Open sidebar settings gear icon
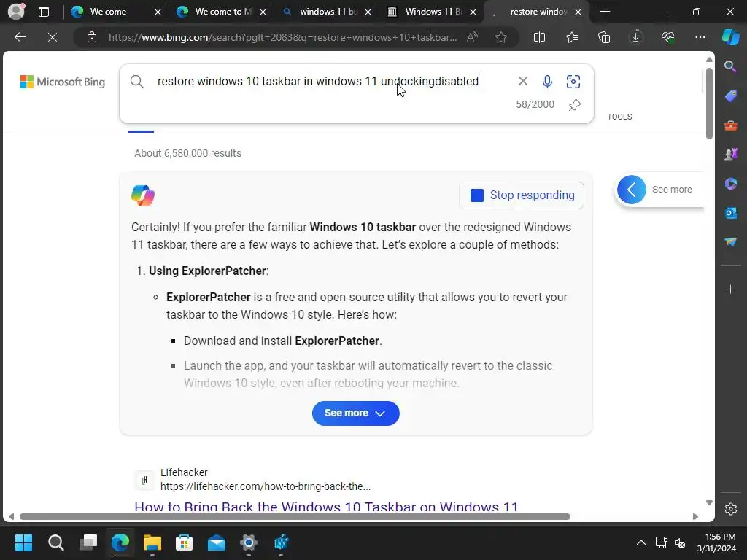Image resolution: width=747 pixels, height=560 pixels. (x=730, y=509)
